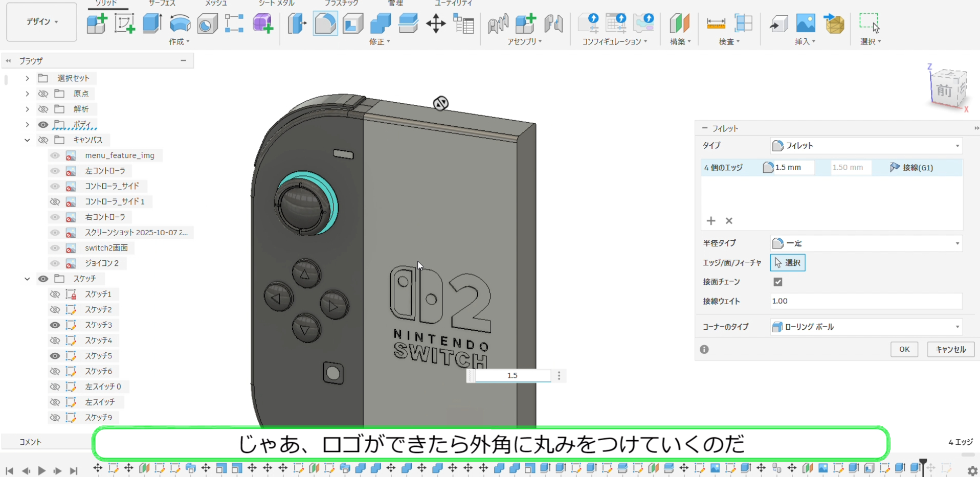
Task: Click the floating 1.5 value input
Action: tap(513, 376)
